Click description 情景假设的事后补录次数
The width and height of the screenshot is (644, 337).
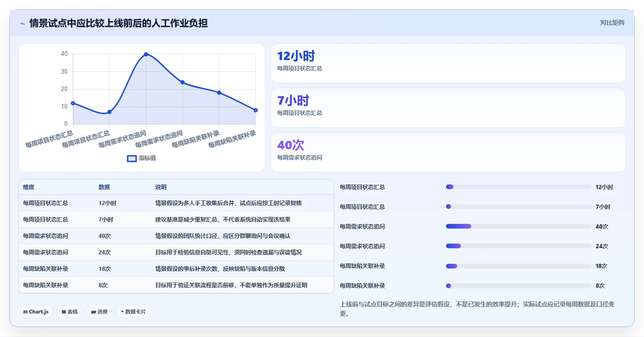click(x=220, y=269)
